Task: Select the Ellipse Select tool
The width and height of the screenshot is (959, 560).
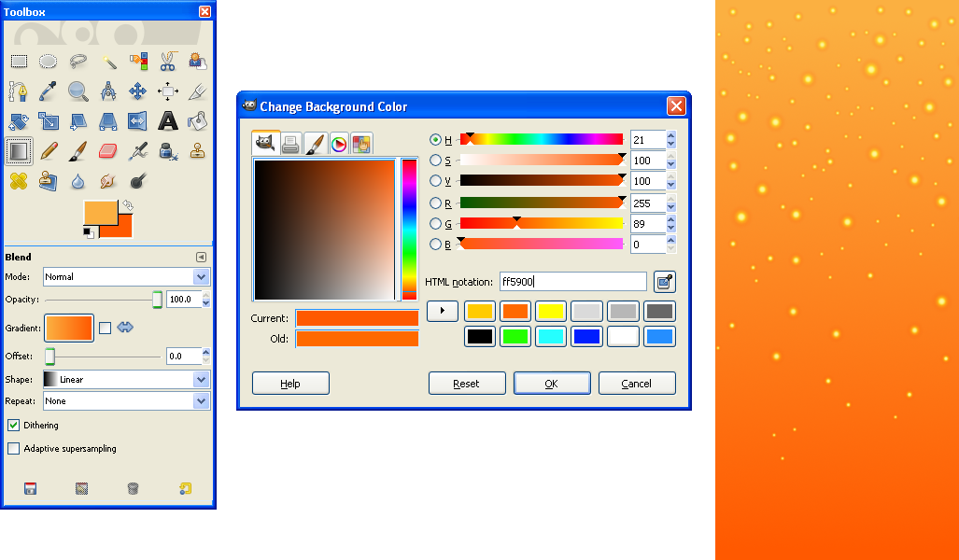Action: click(49, 62)
